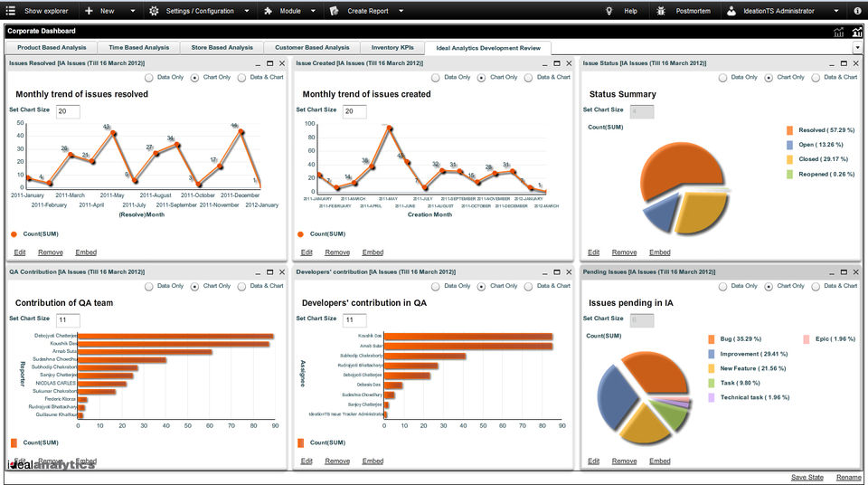Viewport: 868px width, 485px height.
Task: Minimize the QA Contribution panel
Action: [258, 272]
